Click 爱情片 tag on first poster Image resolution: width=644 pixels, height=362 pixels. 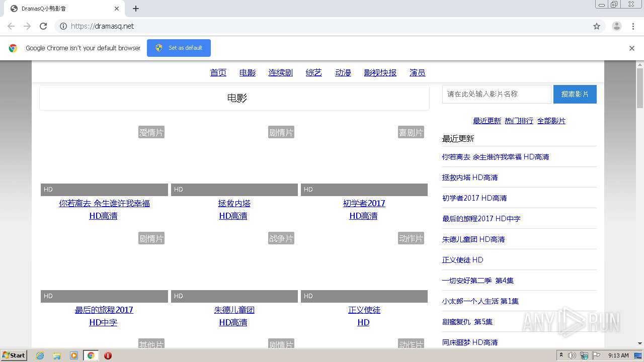151,132
